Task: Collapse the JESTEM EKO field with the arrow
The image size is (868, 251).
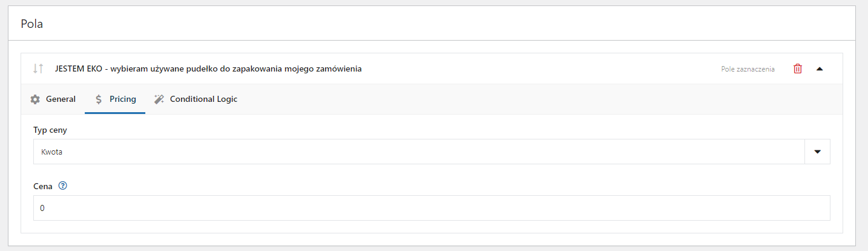Action: (x=820, y=69)
